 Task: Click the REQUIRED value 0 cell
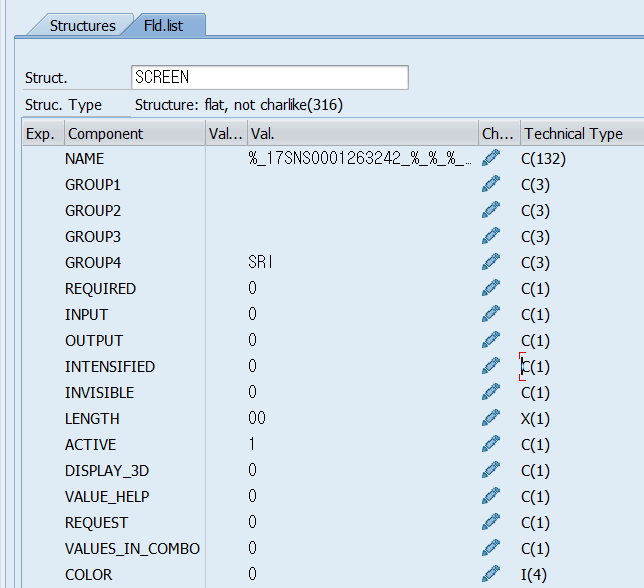252,288
